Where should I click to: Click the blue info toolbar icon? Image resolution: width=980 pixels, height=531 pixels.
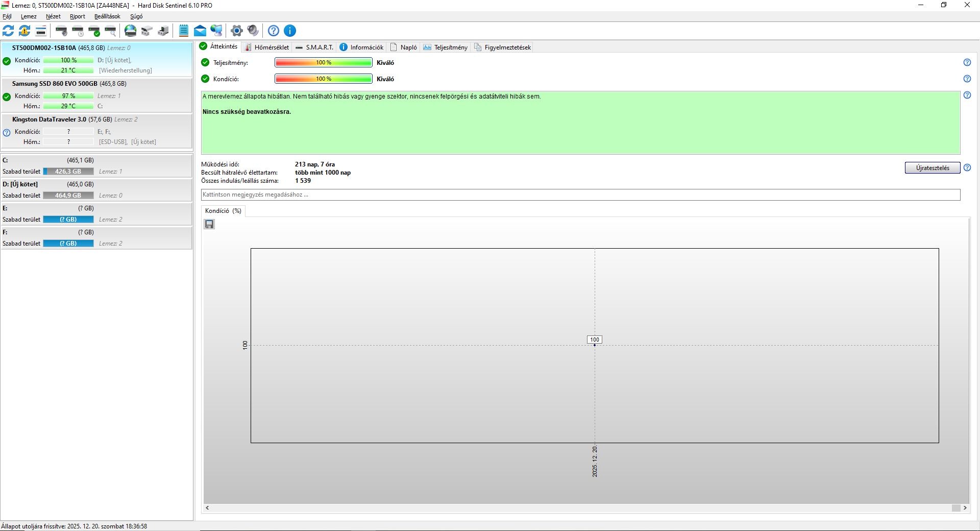[290, 31]
